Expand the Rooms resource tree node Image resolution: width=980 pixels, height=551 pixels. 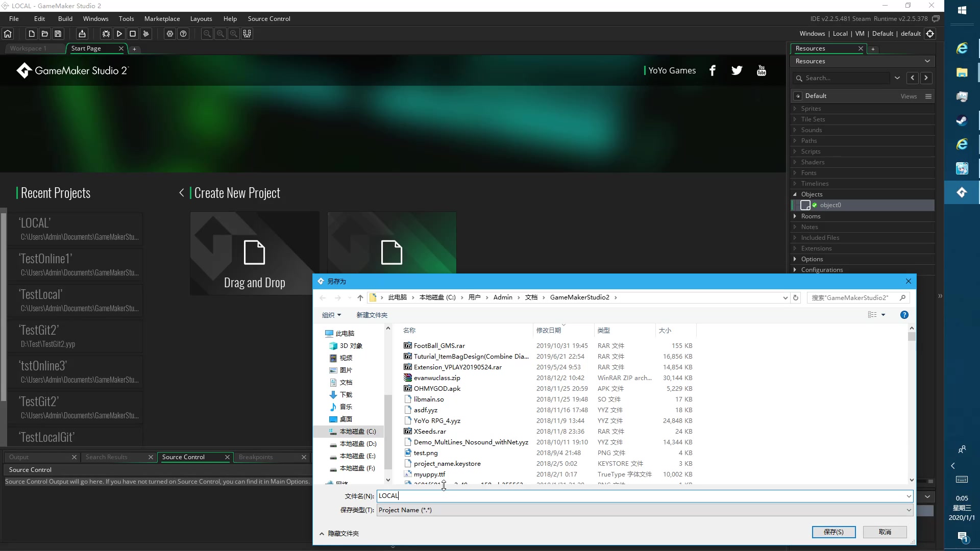(795, 216)
